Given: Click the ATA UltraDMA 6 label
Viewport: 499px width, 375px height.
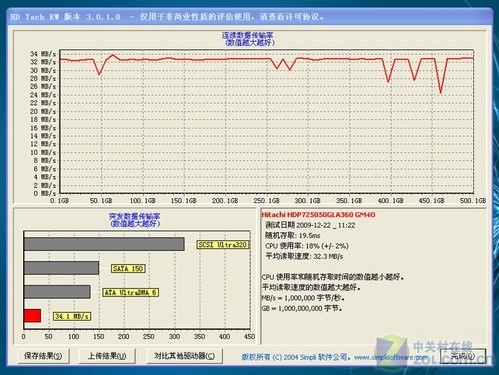Looking at the screenshot, I should (x=130, y=293).
